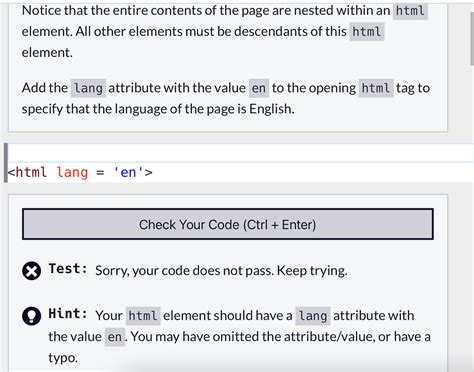Click the 'en' code word in instructions

coord(259,88)
